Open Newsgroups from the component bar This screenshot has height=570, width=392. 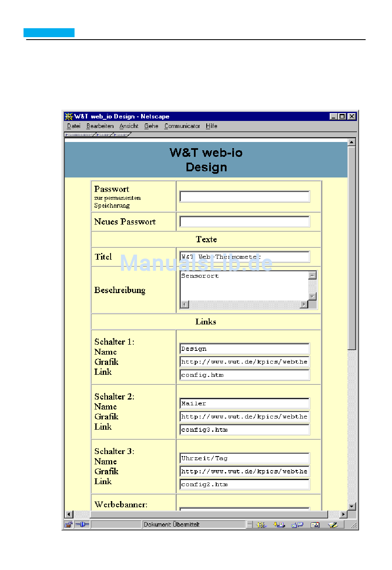click(x=297, y=525)
